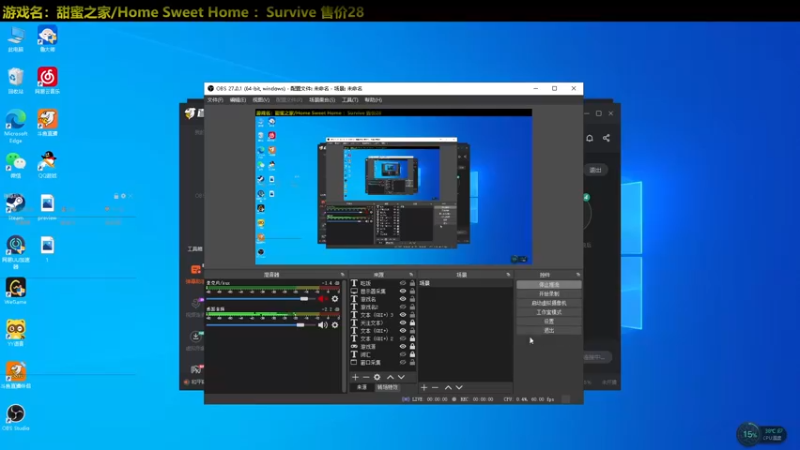Image resolution: width=800 pixels, height=450 pixels.
Task: Click OBS preview canvas area
Action: coord(393,186)
